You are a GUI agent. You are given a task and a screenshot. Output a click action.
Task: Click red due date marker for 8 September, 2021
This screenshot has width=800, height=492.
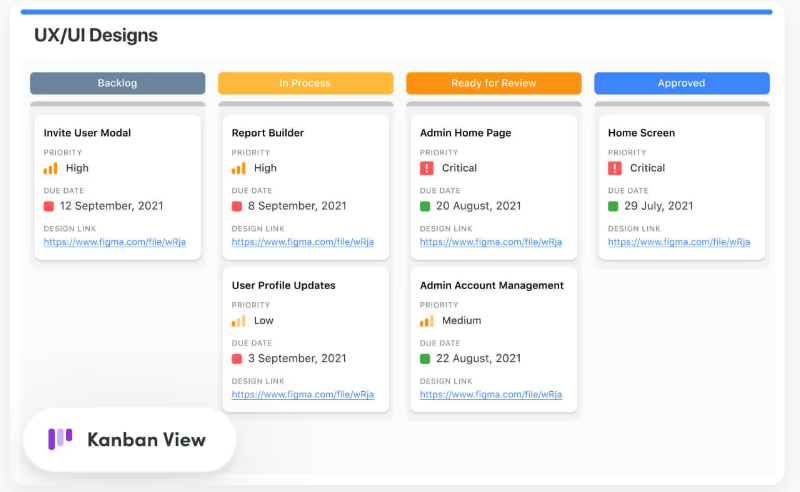click(x=237, y=206)
